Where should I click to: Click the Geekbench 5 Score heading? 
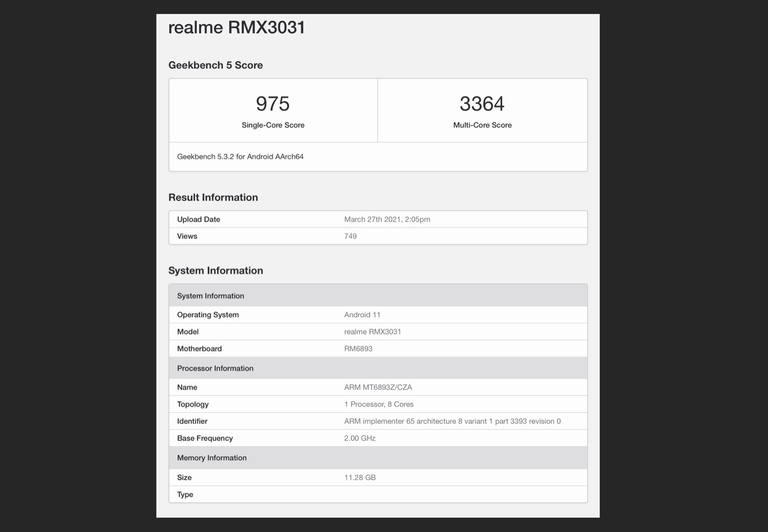pos(216,65)
